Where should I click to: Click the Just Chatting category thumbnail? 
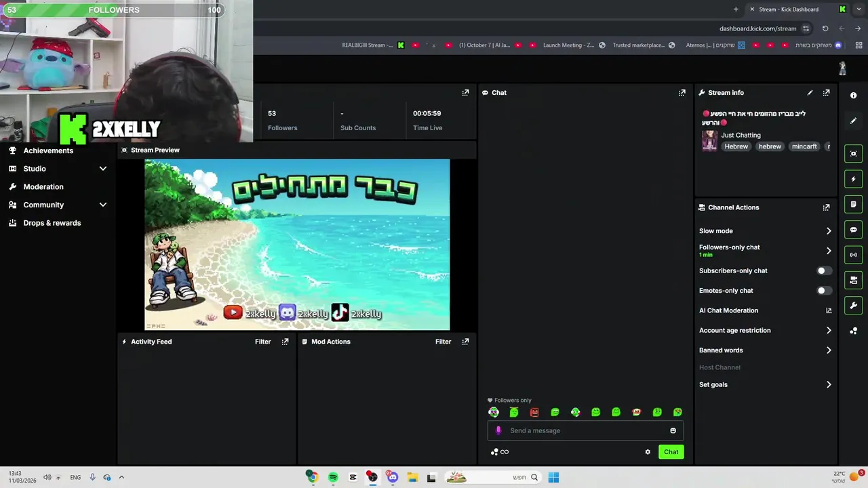coord(709,140)
